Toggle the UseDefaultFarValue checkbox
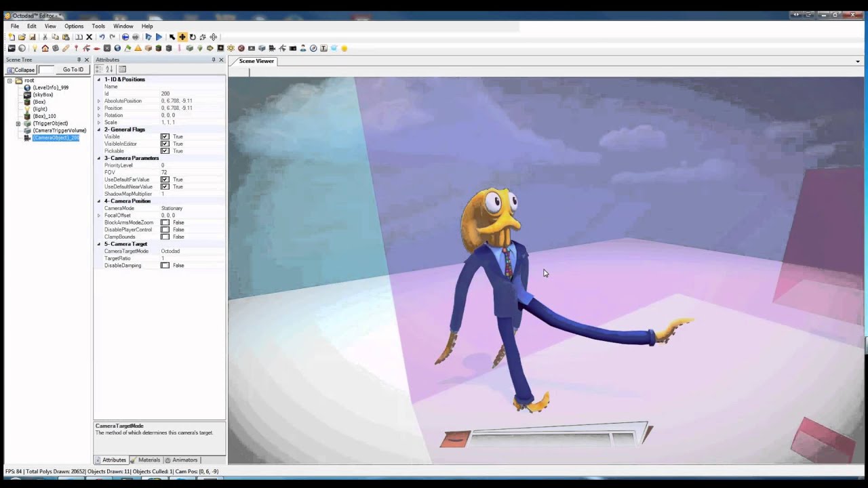The image size is (868, 488). [165, 180]
